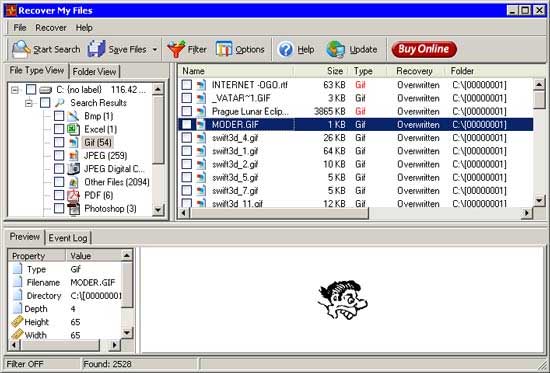Click the Start Search magnifier icon
550x373 pixels.
[21, 49]
